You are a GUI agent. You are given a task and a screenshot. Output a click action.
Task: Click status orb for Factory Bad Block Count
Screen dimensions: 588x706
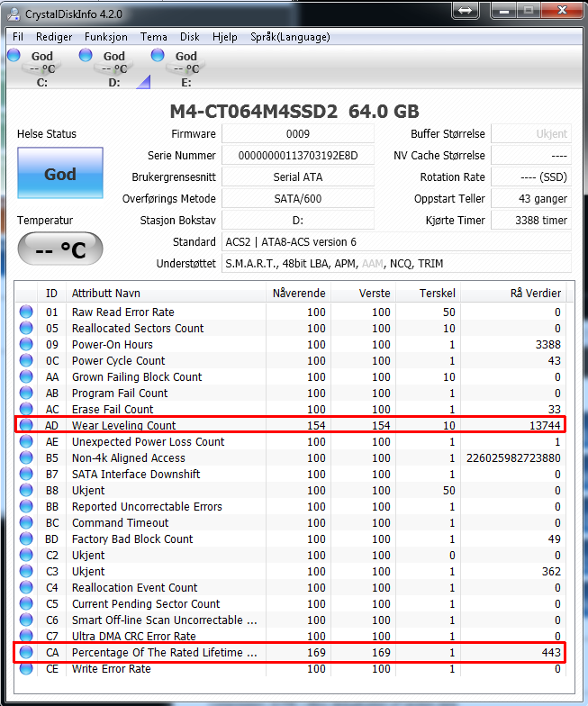click(26, 539)
